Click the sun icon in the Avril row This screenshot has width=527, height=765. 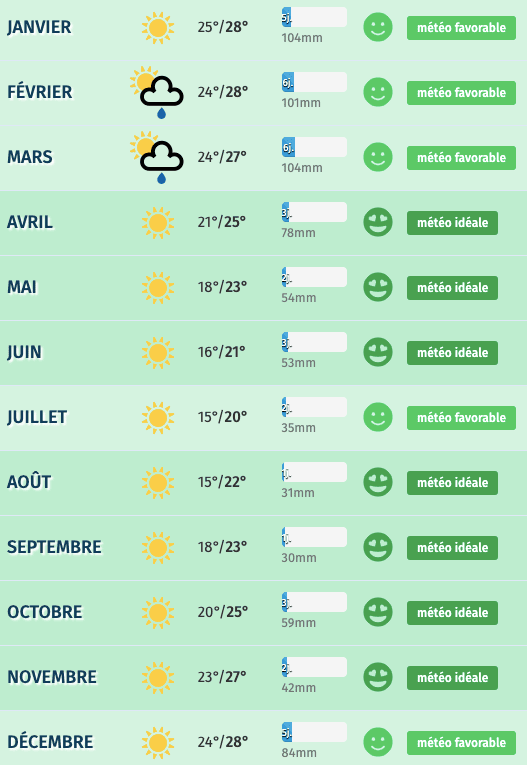point(158,223)
